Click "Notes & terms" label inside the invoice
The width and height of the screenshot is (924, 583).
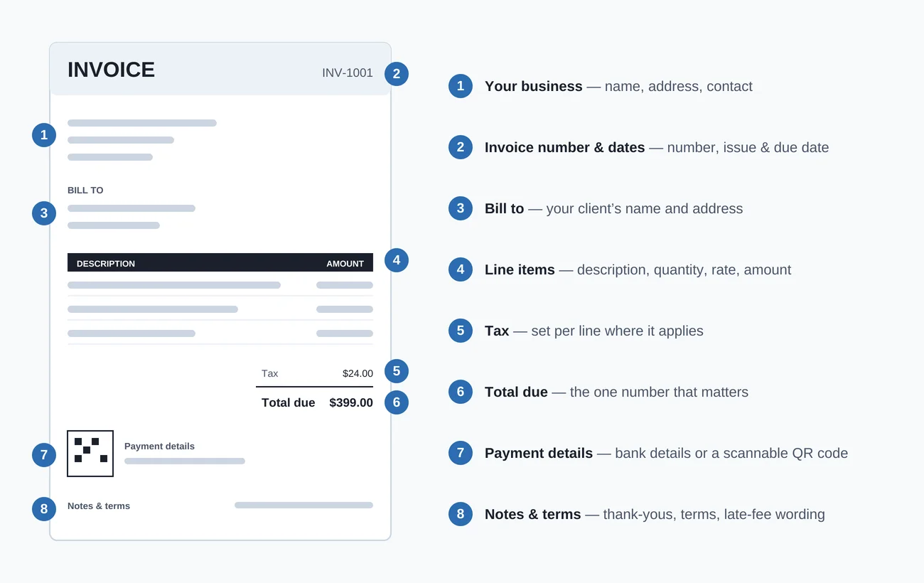tap(99, 506)
